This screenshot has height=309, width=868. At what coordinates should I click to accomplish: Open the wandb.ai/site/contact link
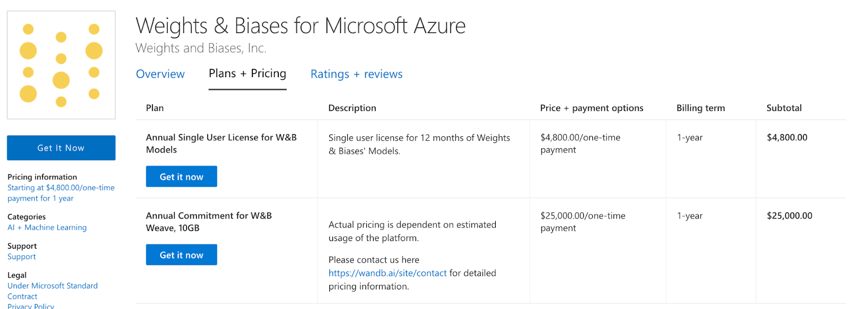(387, 273)
